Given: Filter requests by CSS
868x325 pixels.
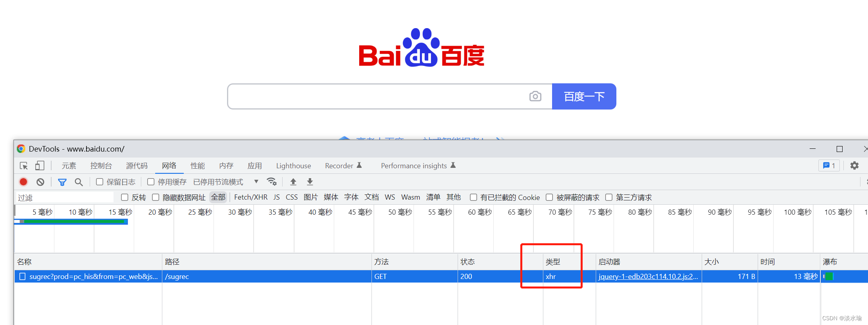Looking at the screenshot, I should 292,197.
